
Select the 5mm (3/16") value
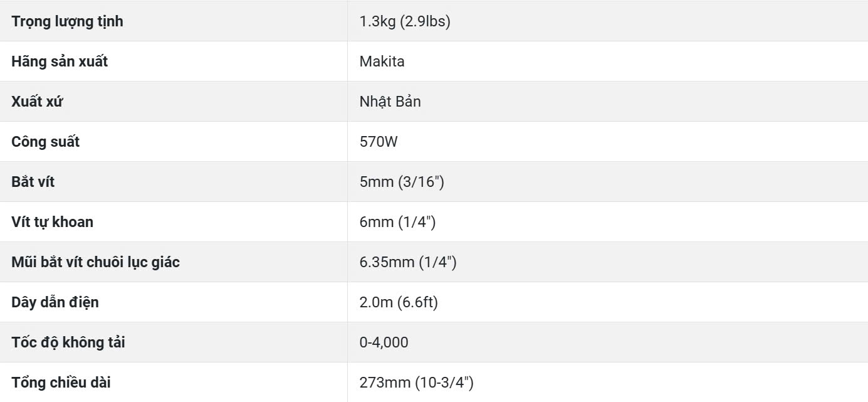click(x=402, y=182)
